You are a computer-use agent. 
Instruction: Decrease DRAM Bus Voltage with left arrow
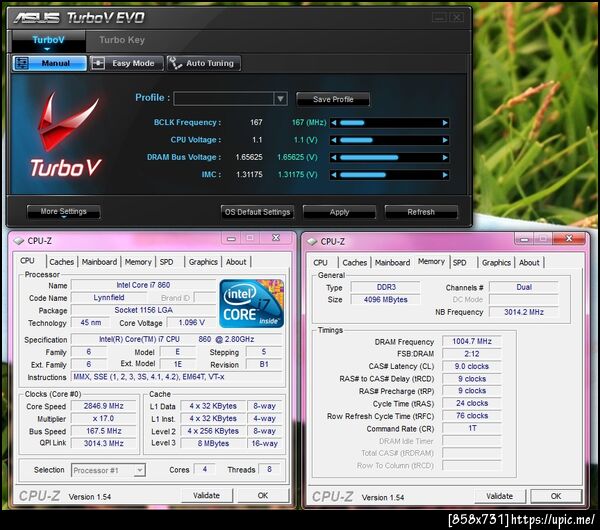coord(334,157)
